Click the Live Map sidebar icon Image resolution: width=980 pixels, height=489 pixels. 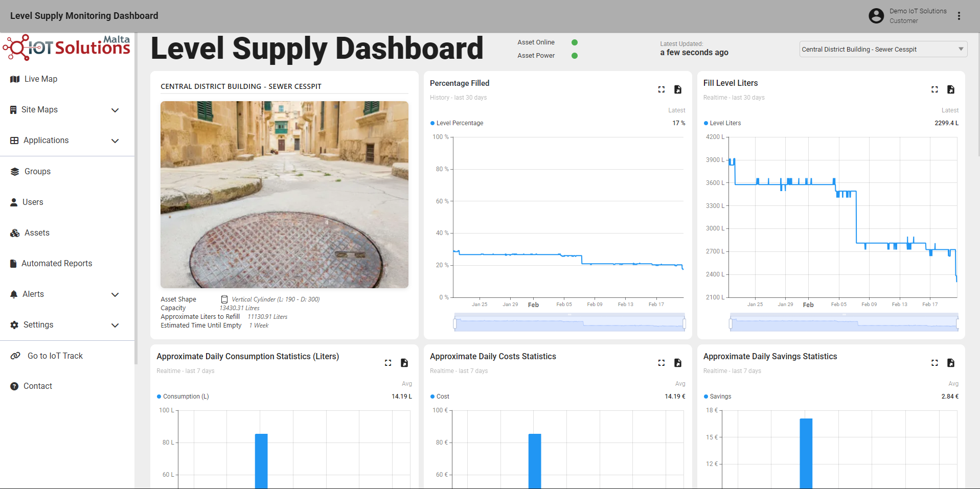tap(15, 79)
